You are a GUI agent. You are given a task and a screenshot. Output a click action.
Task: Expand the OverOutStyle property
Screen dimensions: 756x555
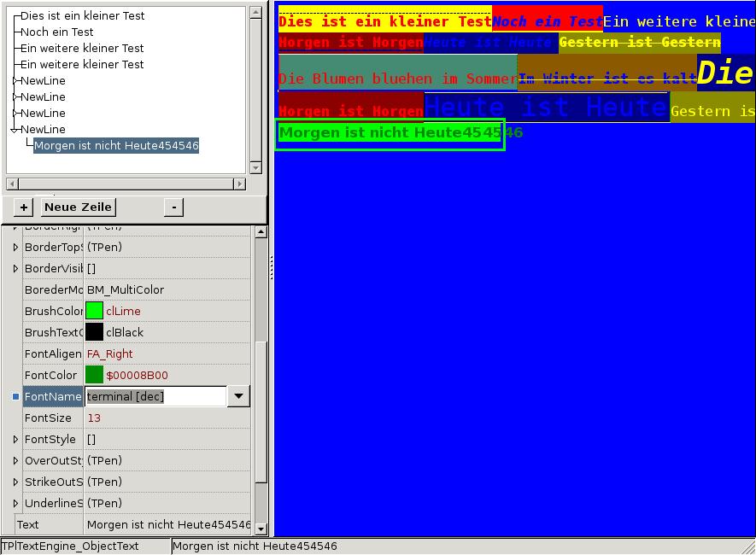click(15, 460)
